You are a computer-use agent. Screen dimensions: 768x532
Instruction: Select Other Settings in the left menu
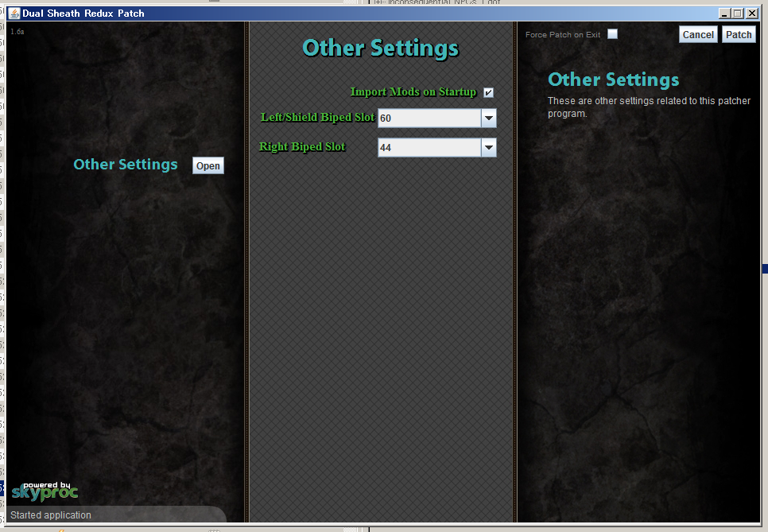pyautogui.click(x=126, y=164)
